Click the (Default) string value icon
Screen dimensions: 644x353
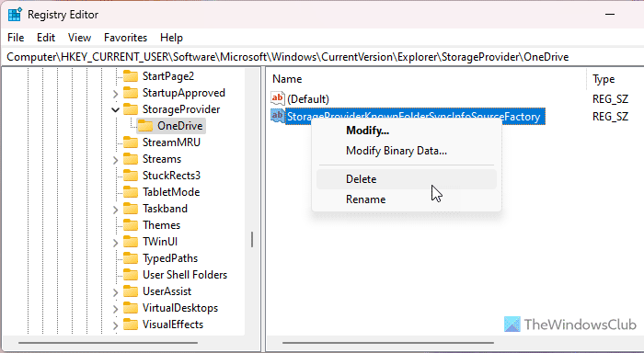pos(278,98)
